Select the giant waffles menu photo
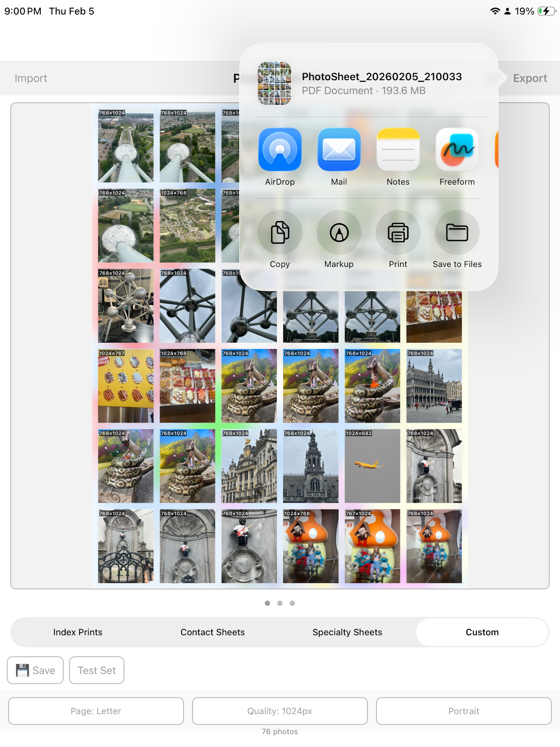This screenshot has height=747, width=560. (126, 386)
